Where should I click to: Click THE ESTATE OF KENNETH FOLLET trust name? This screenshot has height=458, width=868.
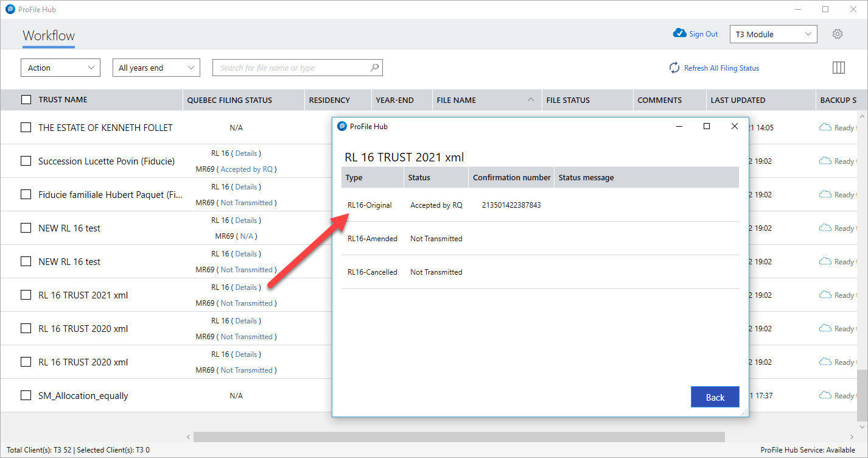coord(105,127)
